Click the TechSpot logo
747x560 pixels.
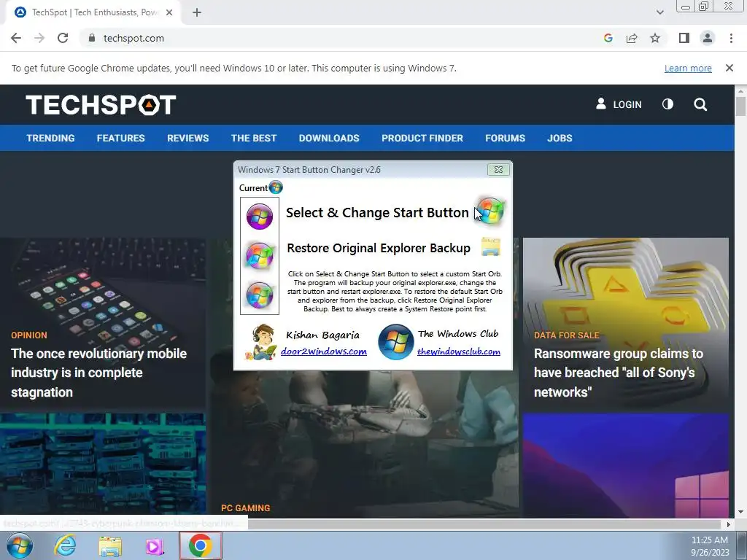pyautogui.click(x=101, y=104)
